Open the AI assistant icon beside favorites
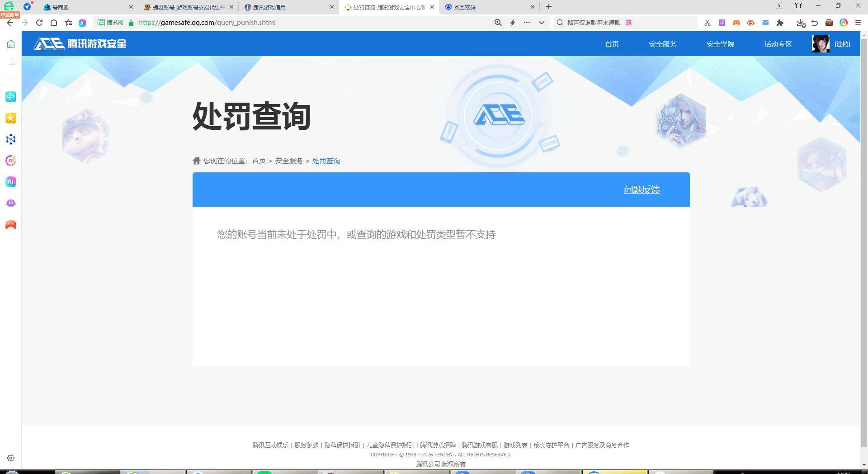Screen dimensions: 868x474 coord(82,23)
